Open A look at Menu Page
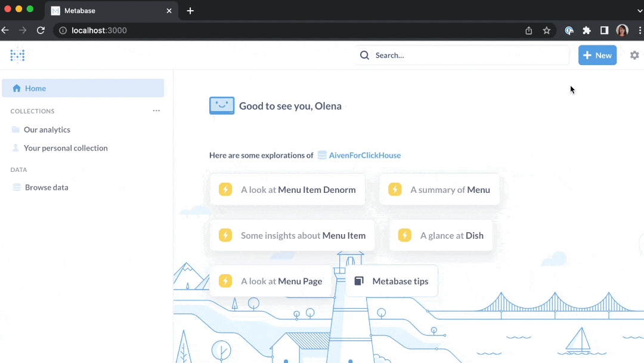This screenshot has height=363, width=644. click(x=270, y=281)
